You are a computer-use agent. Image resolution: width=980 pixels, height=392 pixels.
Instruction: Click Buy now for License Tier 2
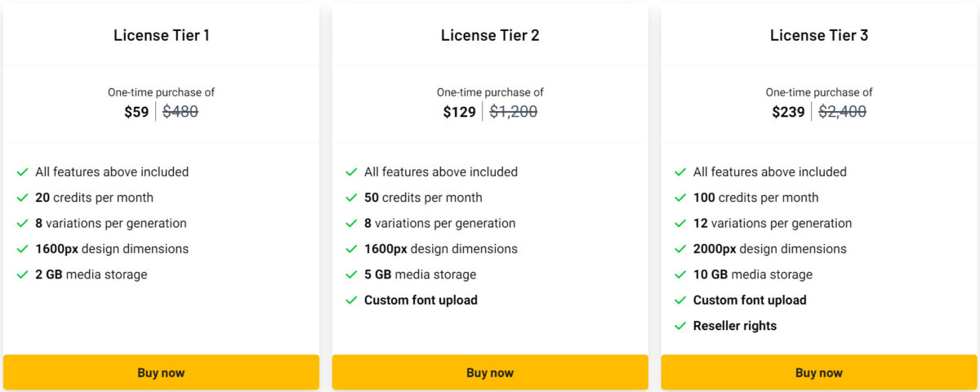(490, 372)
